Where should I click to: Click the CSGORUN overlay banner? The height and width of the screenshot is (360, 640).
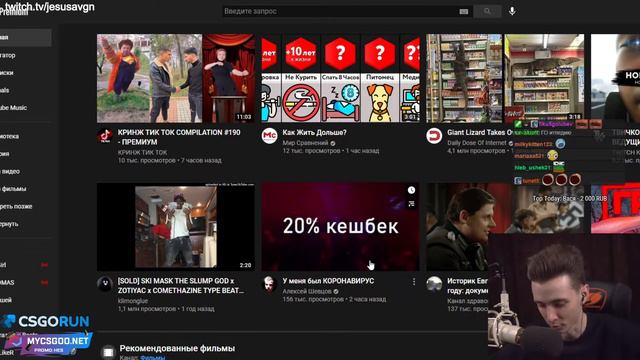click(47, 321)
